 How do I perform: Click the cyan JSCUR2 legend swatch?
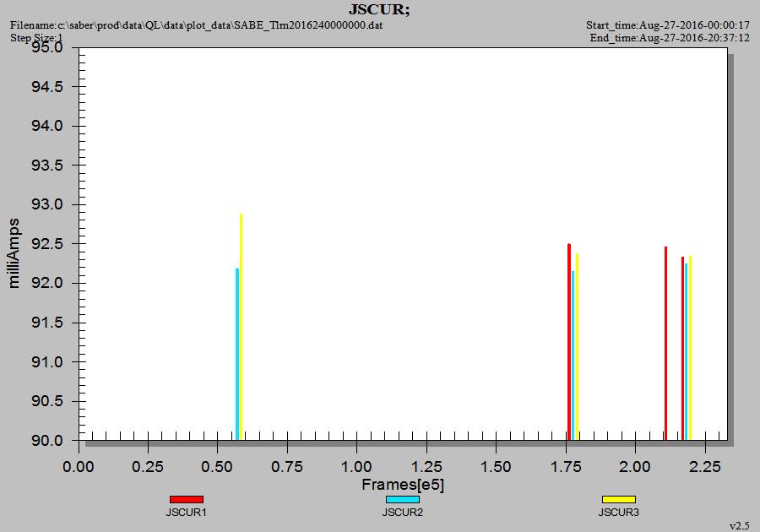tap(403, 500)
